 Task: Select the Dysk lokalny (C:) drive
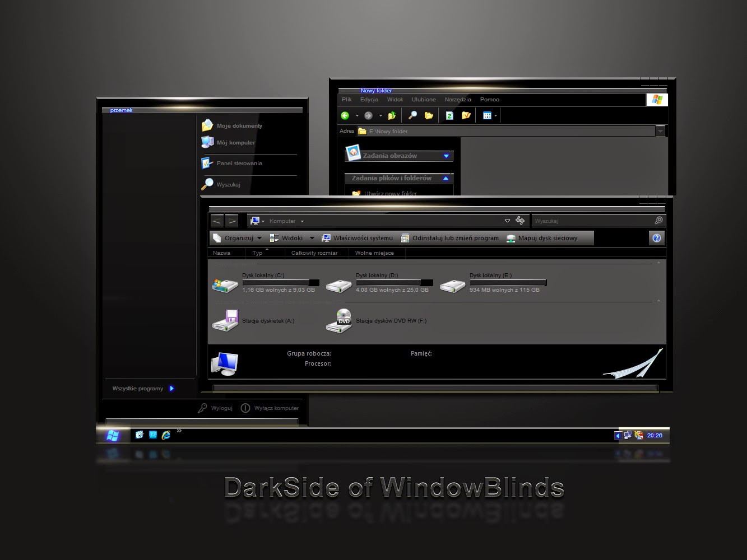pyautogui.click(x=266, y=284)
